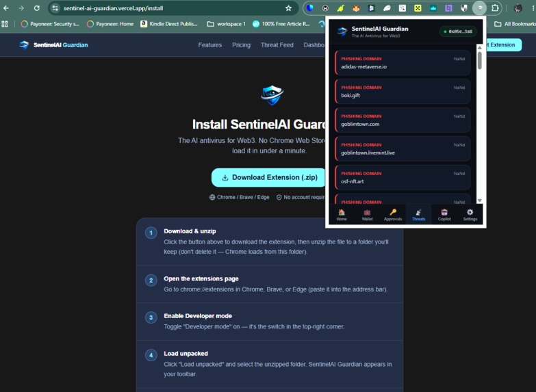Click the teal crown extension icon
536x392 pixels.
pyautogui.click(x=433, y=8)
